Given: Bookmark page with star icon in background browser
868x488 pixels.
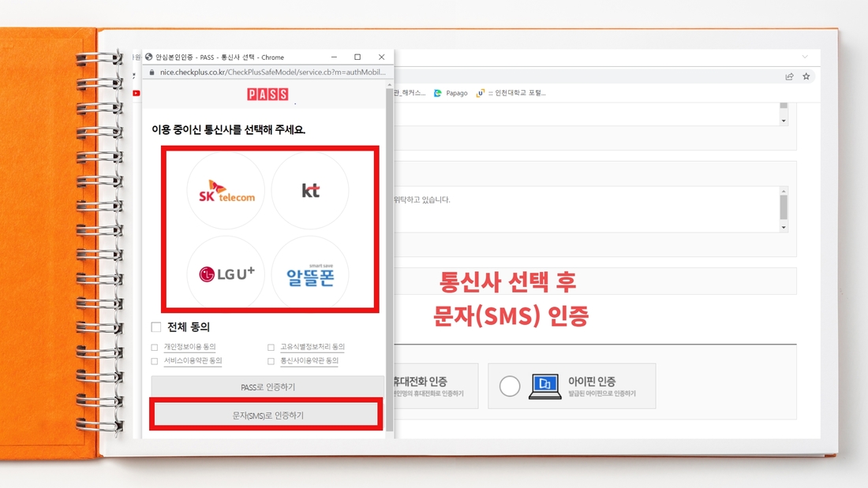Looking at the screenshot, I should pyautogui.click(x=806, y=76).
